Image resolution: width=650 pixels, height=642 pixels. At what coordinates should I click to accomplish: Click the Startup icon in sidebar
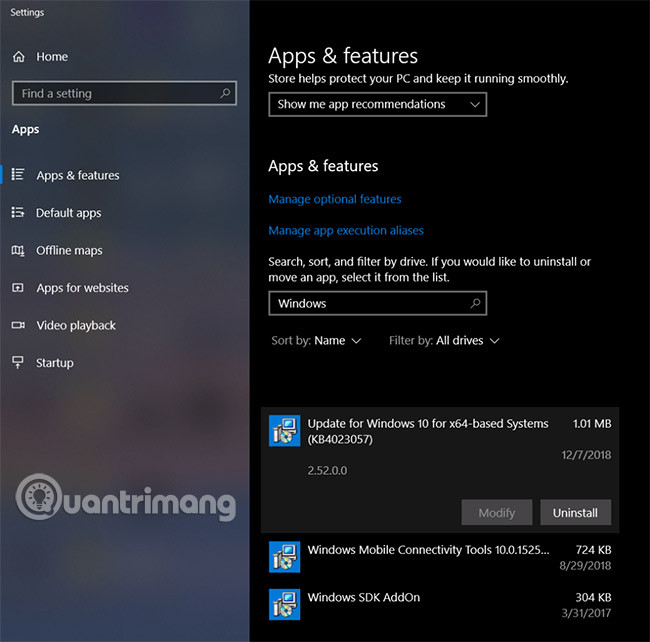pyautogui.click(x=18, y=362)
